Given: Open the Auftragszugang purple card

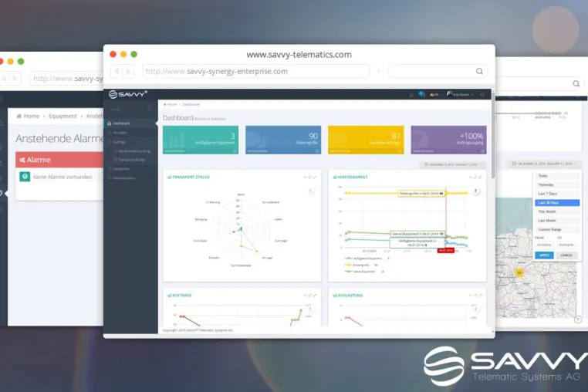Looking at the screenshot, I should click(449, 140).
